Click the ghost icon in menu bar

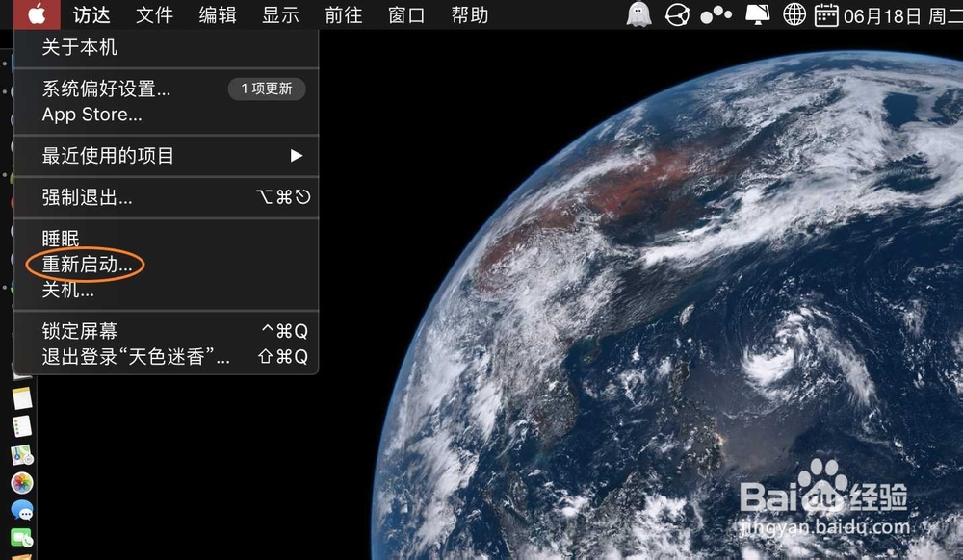point(638,14)
